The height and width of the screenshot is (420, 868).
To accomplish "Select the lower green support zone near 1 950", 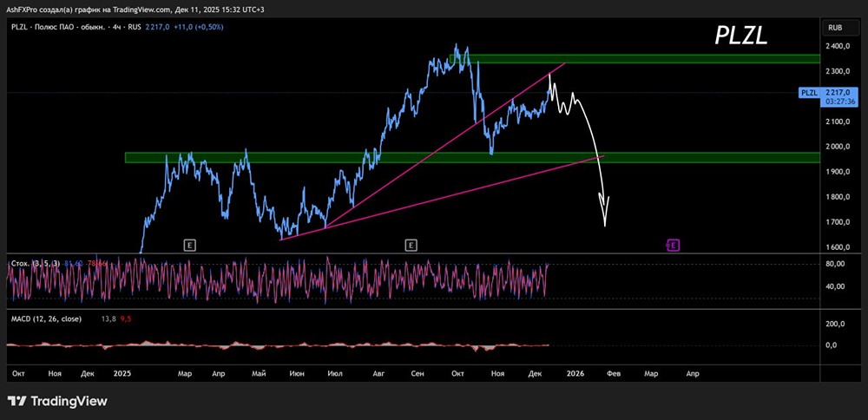I will coord(472,158).
